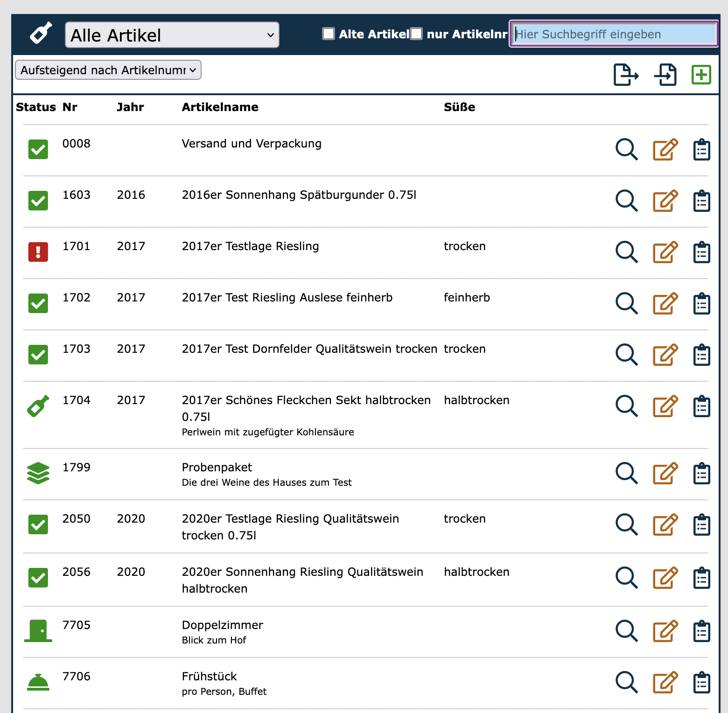Open magnifier view for Versand und Verpackung
Viewport: 728px width, 713px height.
[x=626, y=150]
